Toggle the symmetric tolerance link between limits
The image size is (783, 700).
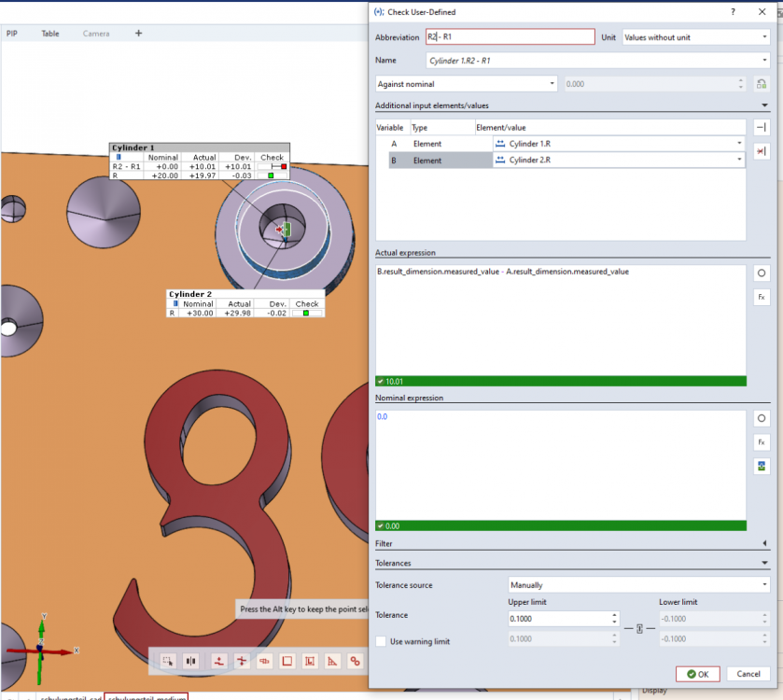click(x=640, y=629)
